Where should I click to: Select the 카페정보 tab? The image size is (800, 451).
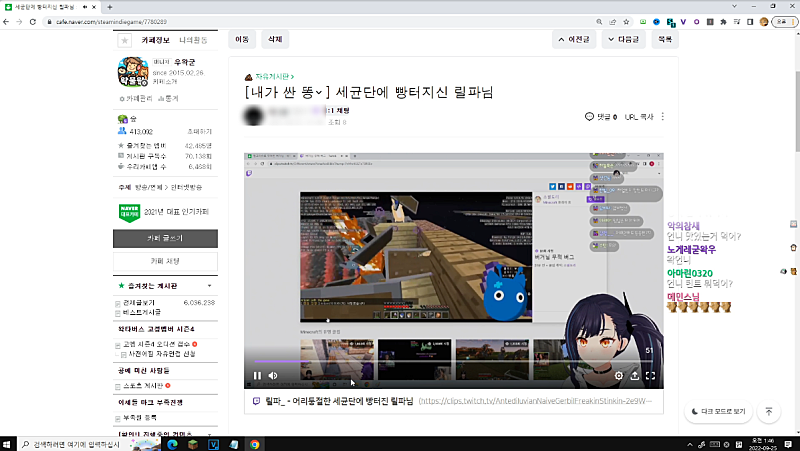tap(155, 40)
